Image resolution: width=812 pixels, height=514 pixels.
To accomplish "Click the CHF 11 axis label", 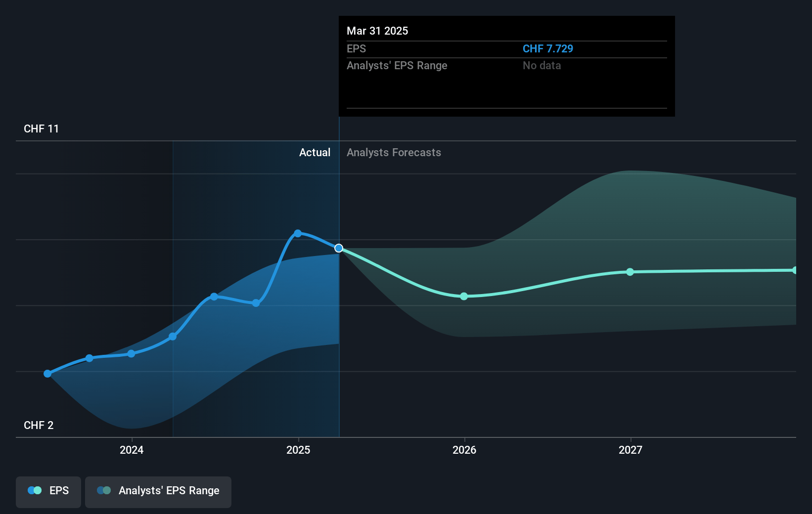I will point(42,129).
